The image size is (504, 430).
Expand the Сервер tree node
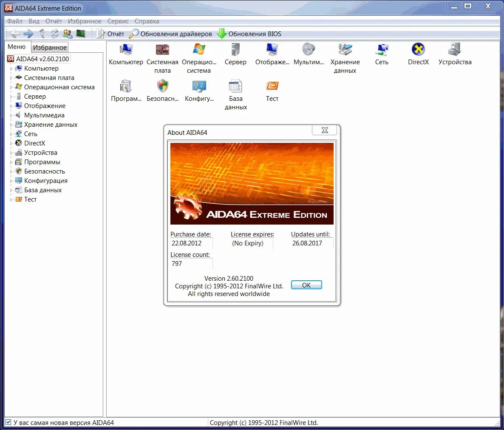click(x=11, y=97)
